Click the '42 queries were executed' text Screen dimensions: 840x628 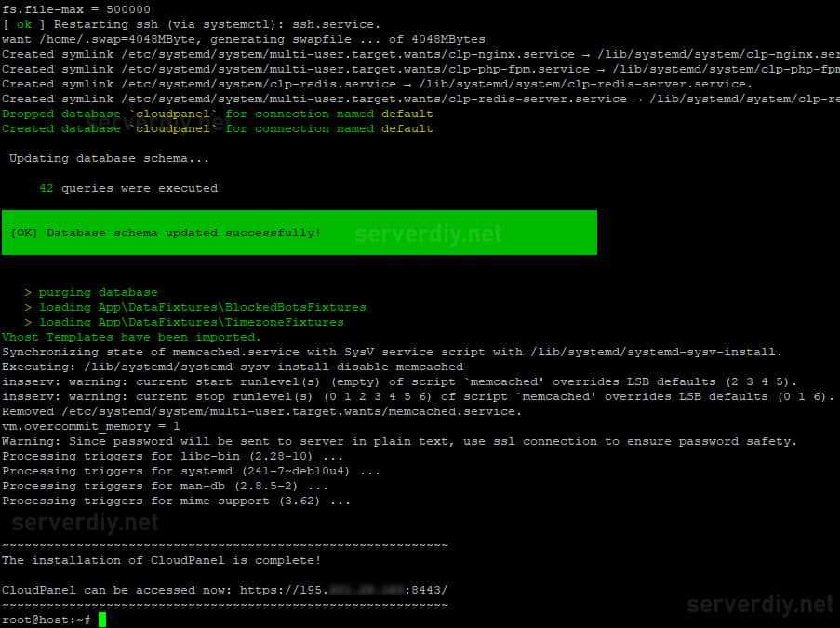[x=128, y=188]
